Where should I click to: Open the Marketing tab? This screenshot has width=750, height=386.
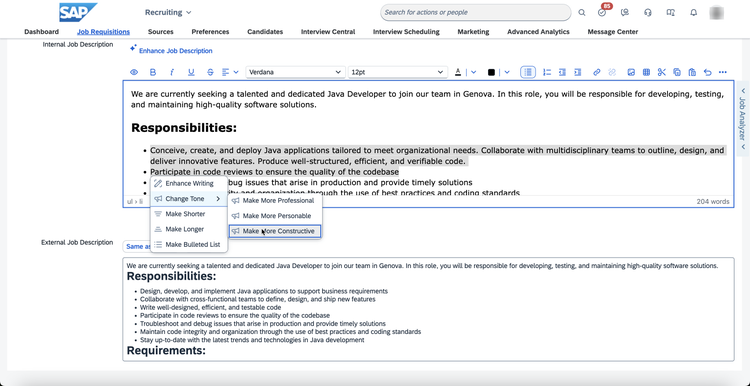pyautogui.click(x=473, y=32)
